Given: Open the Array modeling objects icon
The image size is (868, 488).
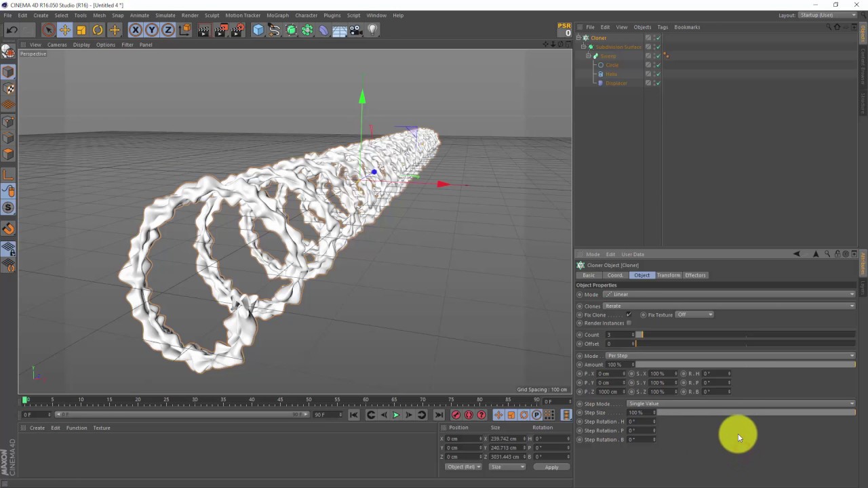Looking at the screenshot, I should pos(307,30).
